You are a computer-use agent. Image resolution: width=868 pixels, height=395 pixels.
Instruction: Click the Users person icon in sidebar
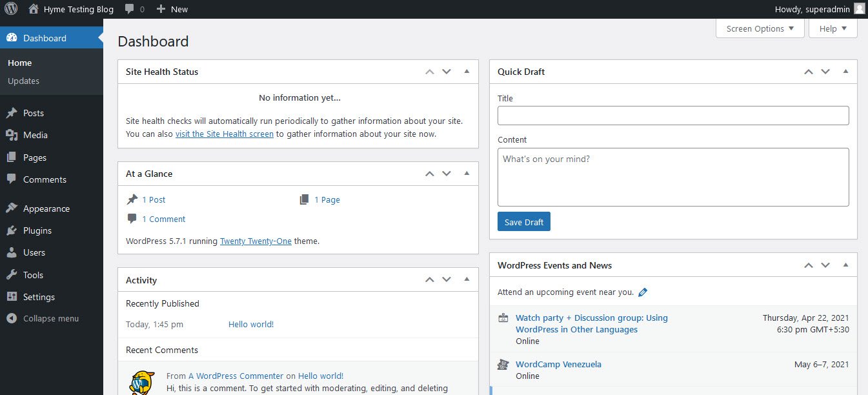click(x=12, y=252)
